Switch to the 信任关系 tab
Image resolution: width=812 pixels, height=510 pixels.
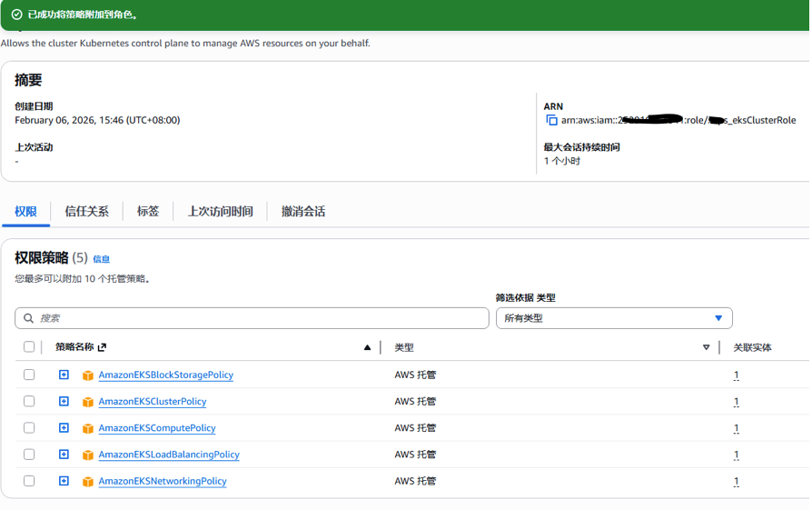click(x=86, y=211)
